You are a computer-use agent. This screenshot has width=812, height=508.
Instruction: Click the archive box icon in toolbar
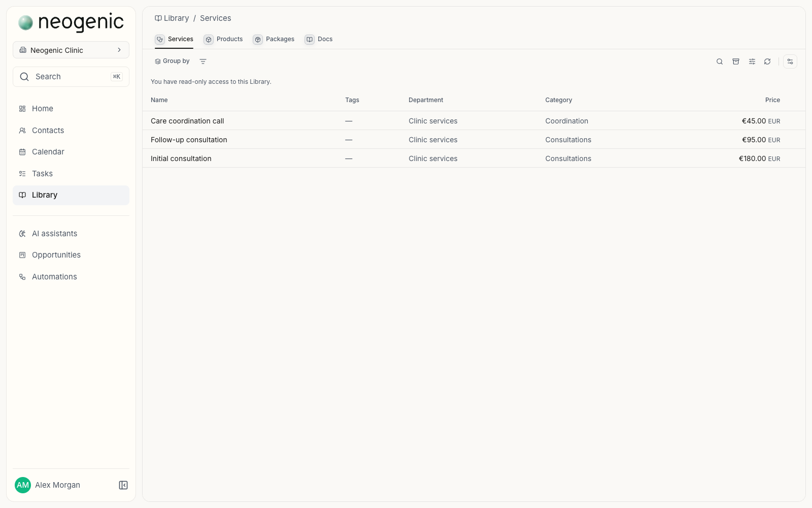736,61
